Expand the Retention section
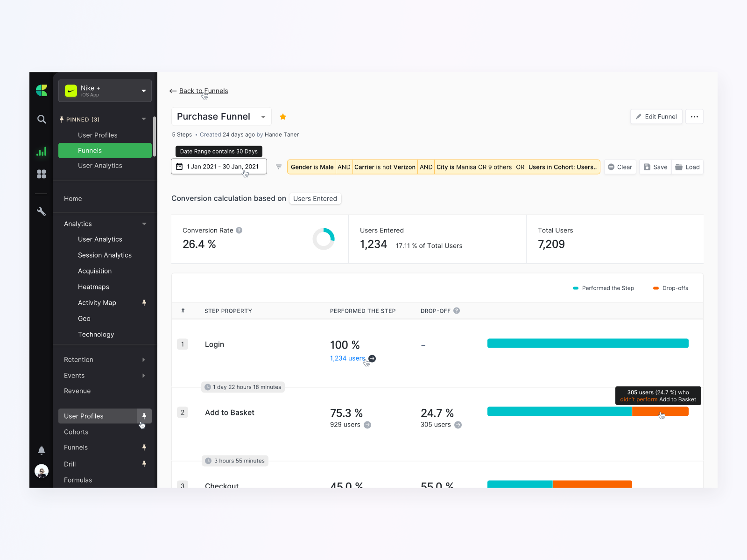Screen dimensions: 747x560 click(x=143, y=359)
